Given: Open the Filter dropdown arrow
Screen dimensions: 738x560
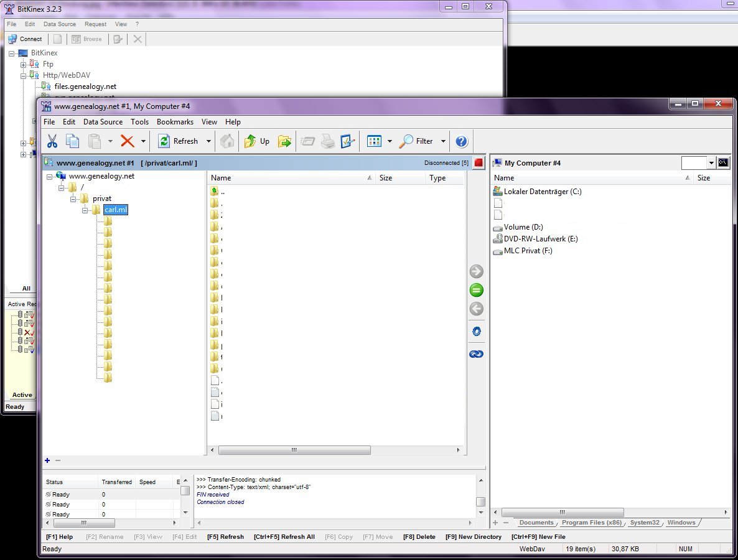Looking at the screenshot, I should coord(443,141).
